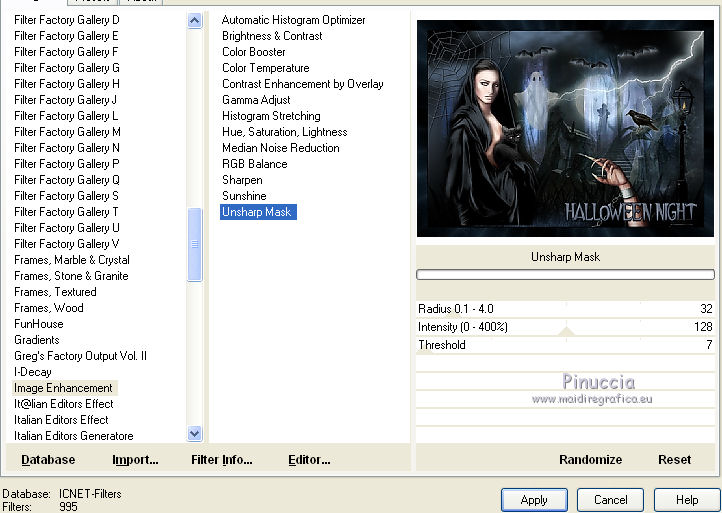Reset the filter parameters
The image size is (722, 513).
pos(674,460)
